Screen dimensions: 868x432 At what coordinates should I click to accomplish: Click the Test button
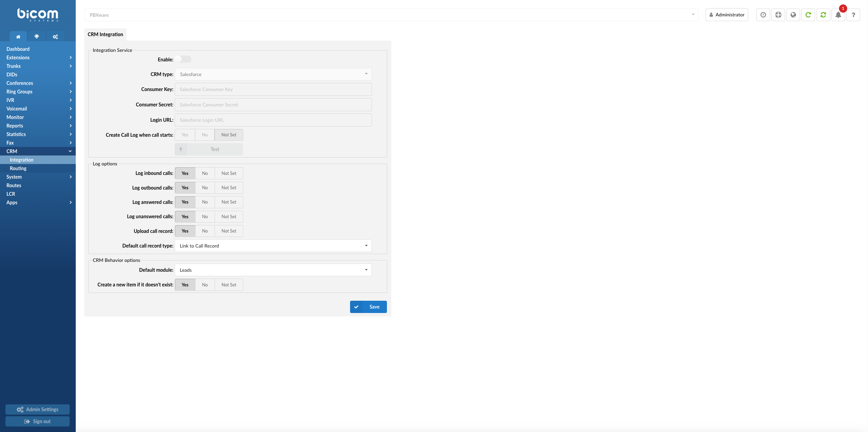point(215,149)
